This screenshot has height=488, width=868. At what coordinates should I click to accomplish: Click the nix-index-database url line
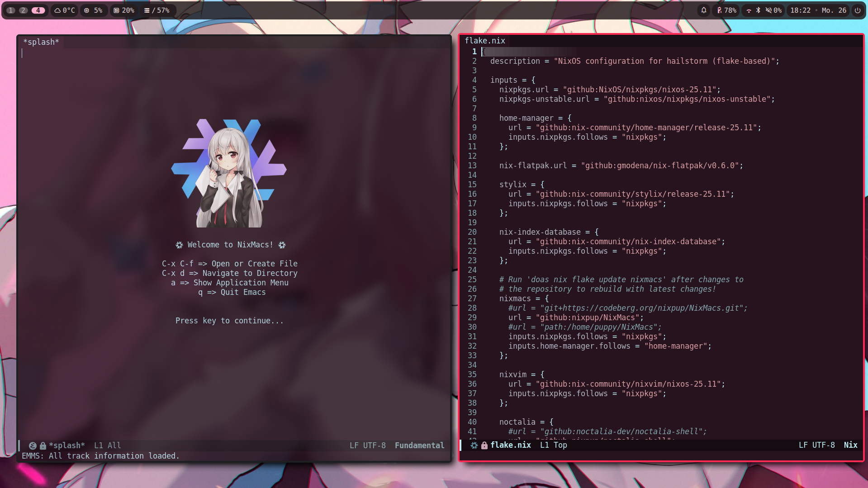point(617,241)
